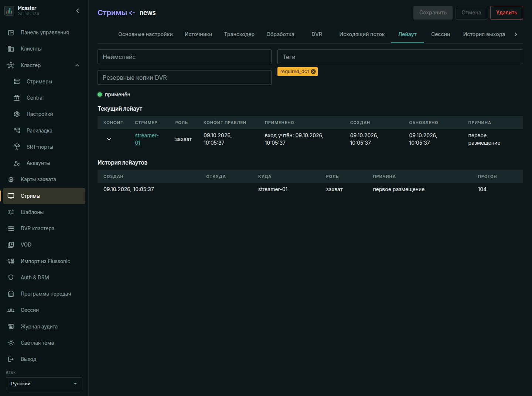Click the red Удалить button

click(507, 13)
